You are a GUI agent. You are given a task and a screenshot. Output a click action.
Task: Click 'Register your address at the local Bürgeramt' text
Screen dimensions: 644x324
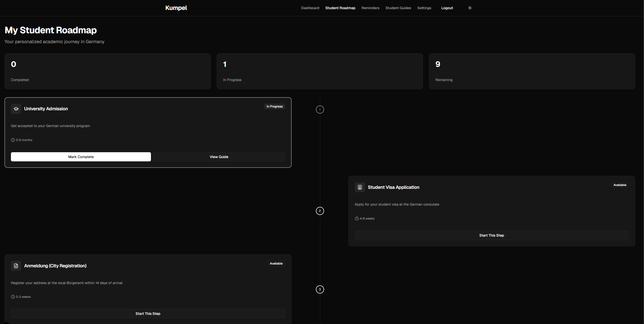67,283
